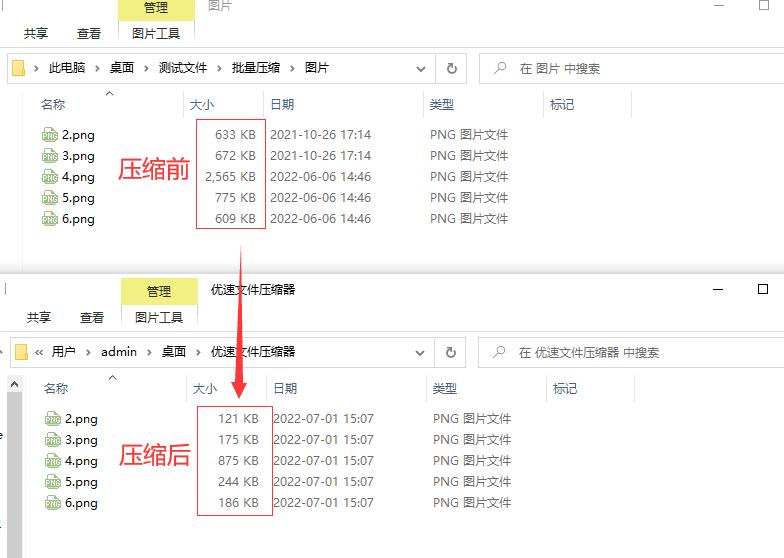Image resolution: width=784 pixels, height=558 pixels.
Task: Click the 在 图片 中搜索 search field
Action: [632, 68]
